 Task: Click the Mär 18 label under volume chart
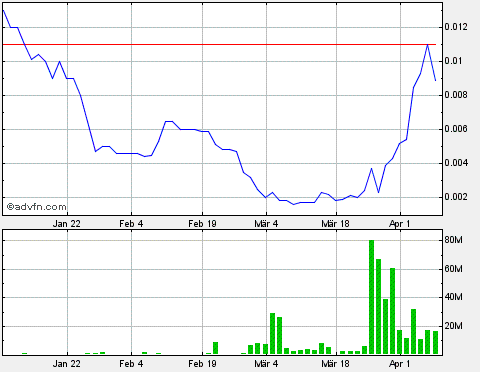[335, 363]
